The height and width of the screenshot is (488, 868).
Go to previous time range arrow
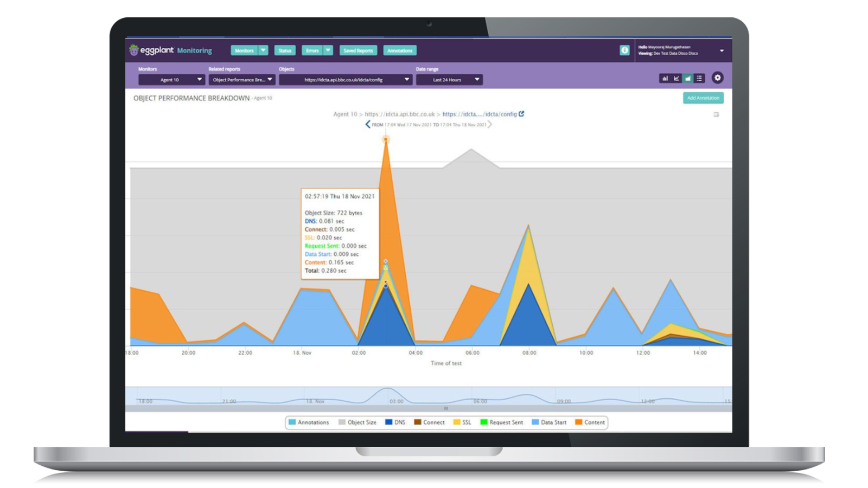[x=368, y=125]
